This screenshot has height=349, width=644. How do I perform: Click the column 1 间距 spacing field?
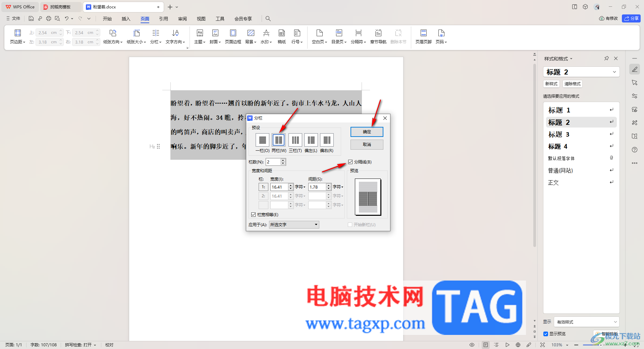[317, 187]
